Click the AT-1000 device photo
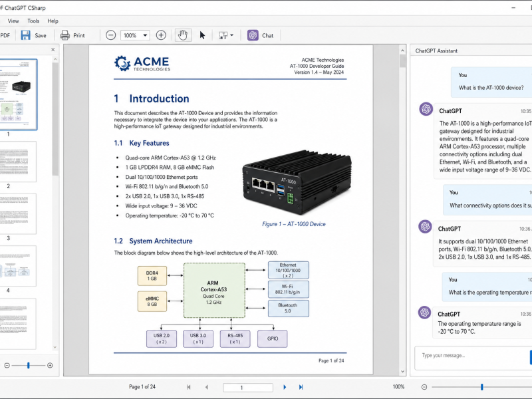 click(297, 182)
